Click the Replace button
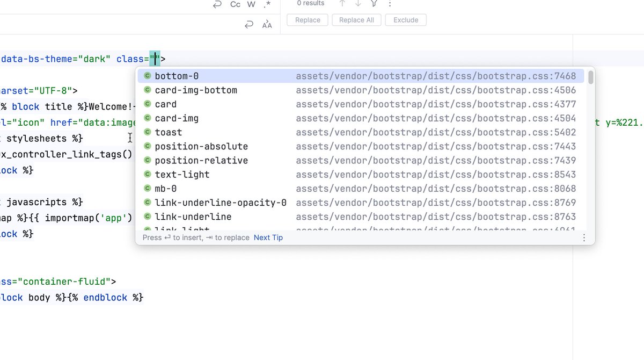This screenshot has height=360, width=644. [308, 20]
